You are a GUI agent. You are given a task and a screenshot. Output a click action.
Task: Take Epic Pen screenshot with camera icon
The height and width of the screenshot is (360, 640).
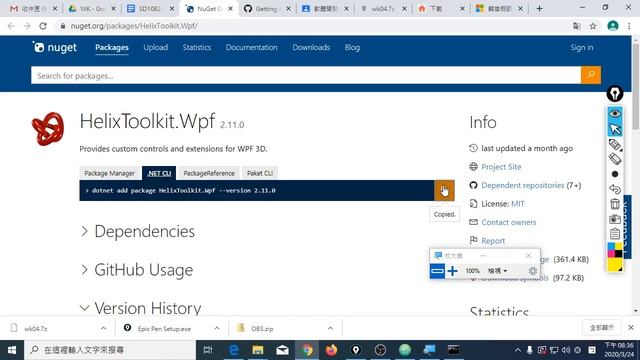pos(615,219)
